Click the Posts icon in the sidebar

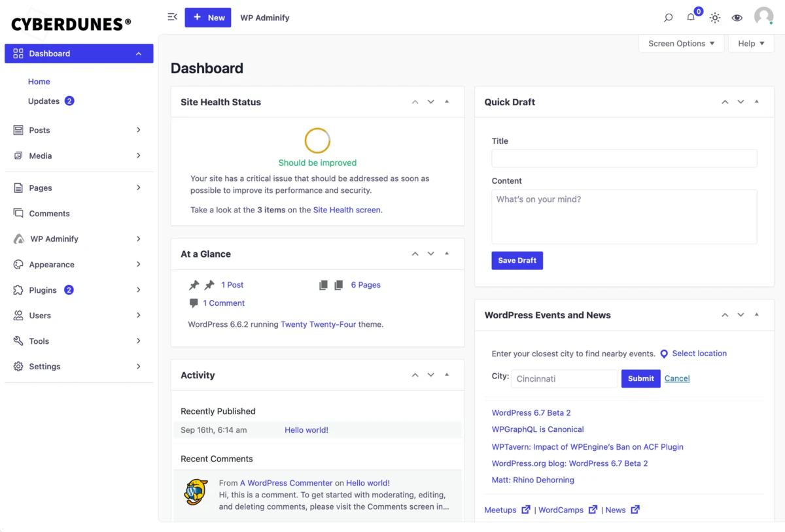coord(18,130)
